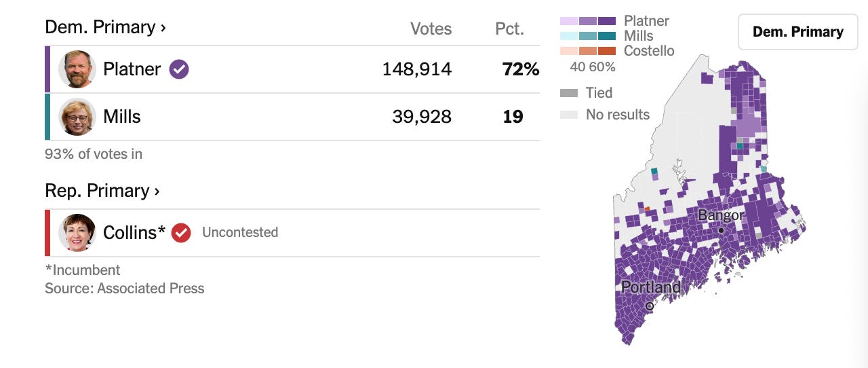The image size is (868, 368).
Task: Select the Portland city marker on map
Action: click(649, 306)
